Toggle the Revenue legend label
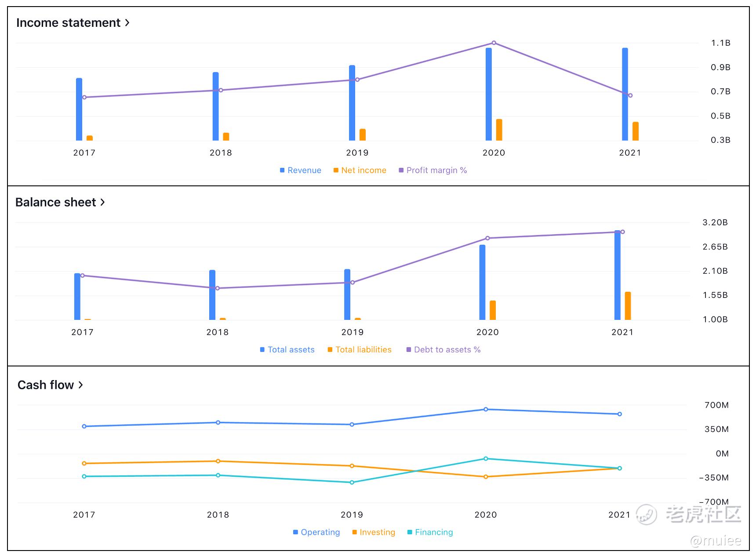756x558 pixels. pyautogui.click(x=304, y=170)
